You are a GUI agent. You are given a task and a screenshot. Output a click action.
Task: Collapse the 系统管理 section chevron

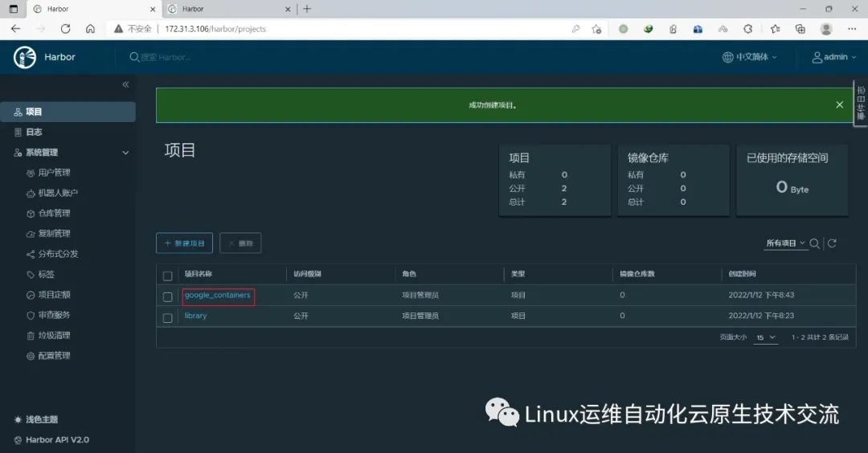125,153
